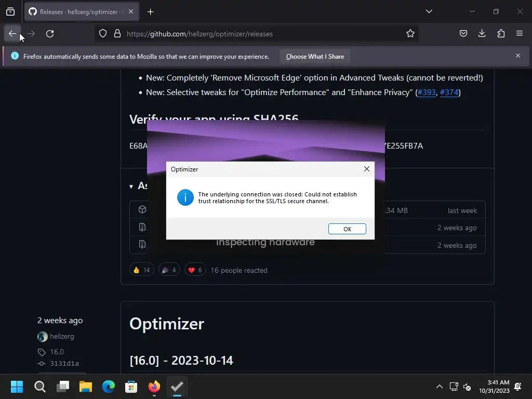View site security padlock info
Screen dimensions: 532x399
click(117, 34)
